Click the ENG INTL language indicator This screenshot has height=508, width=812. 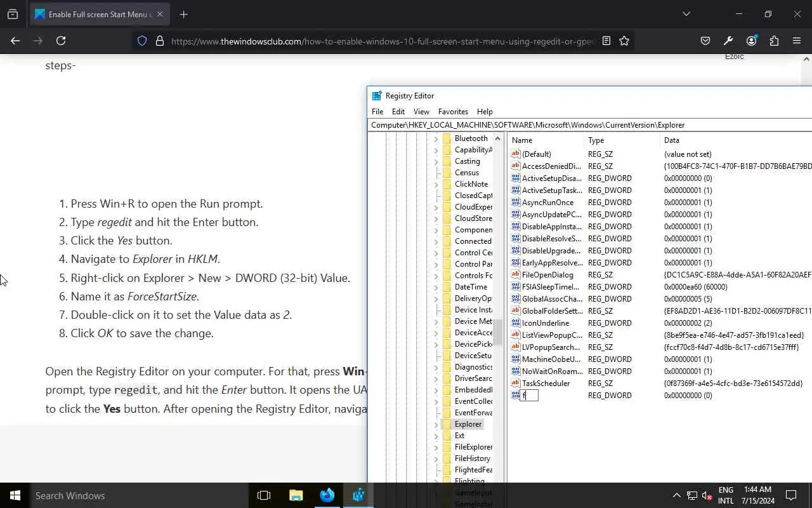pyautogui.click(x=726, y=495)
